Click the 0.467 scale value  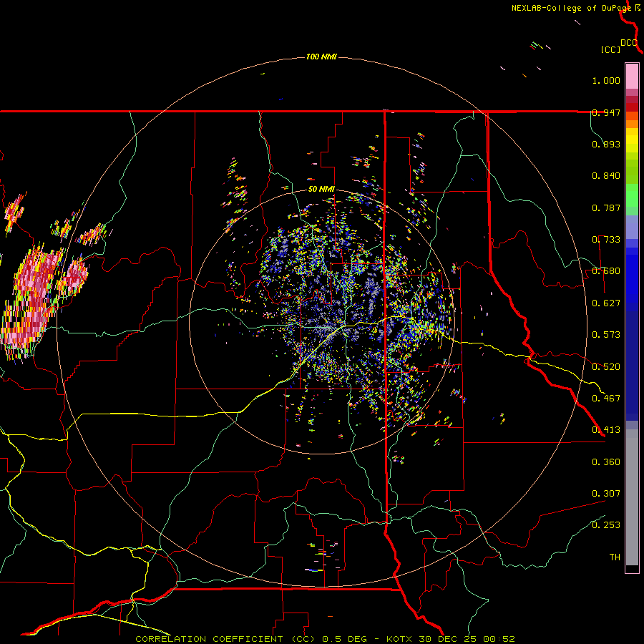tap(606, 399)
